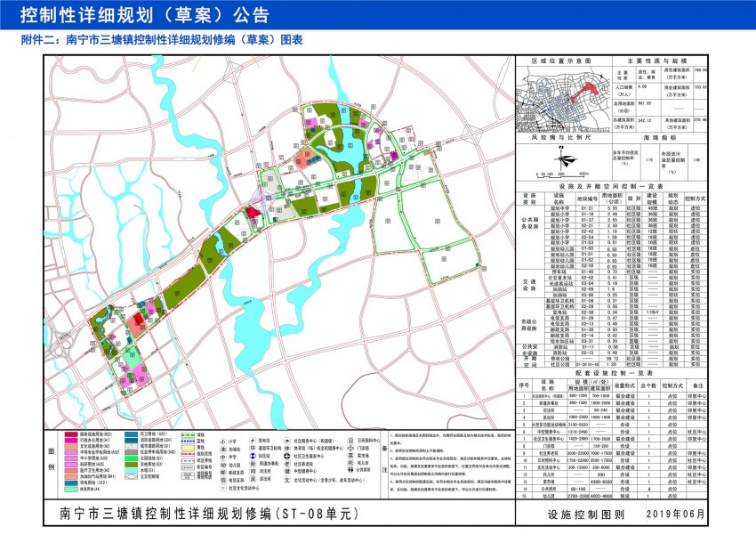
Task: Click the 服务设施用地 red legend swatch
Action: [71, 434]
